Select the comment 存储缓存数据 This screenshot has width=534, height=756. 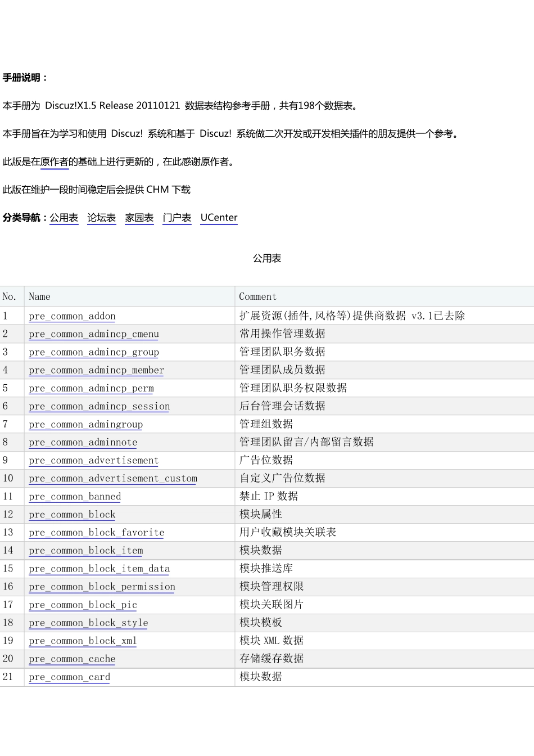(271, 658)
